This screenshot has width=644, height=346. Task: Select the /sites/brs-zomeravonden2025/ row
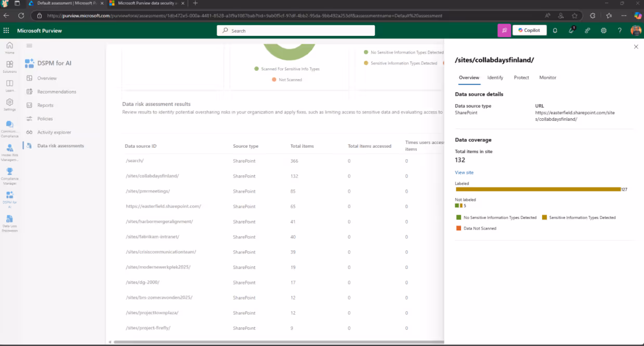pyautogui.click(x=283, y=298)
